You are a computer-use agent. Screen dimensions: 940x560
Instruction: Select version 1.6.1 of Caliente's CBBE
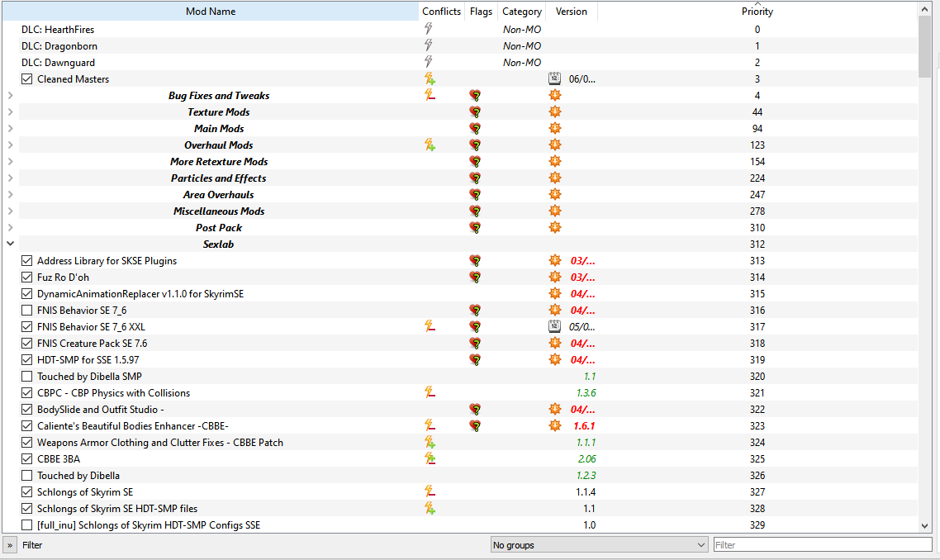click(584, 425)
